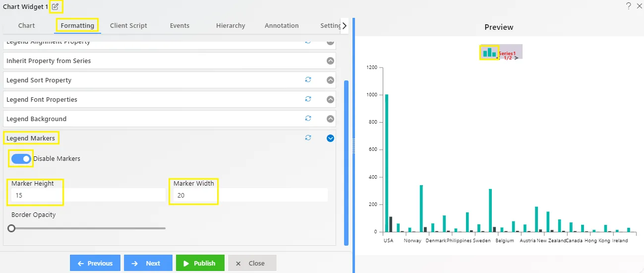Open help via the question mark icon

pyautogui.click(x=628, y=6)
